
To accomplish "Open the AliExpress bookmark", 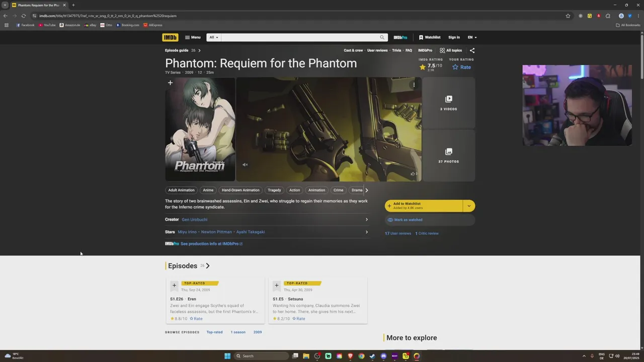I will click(x=153, y=25).
